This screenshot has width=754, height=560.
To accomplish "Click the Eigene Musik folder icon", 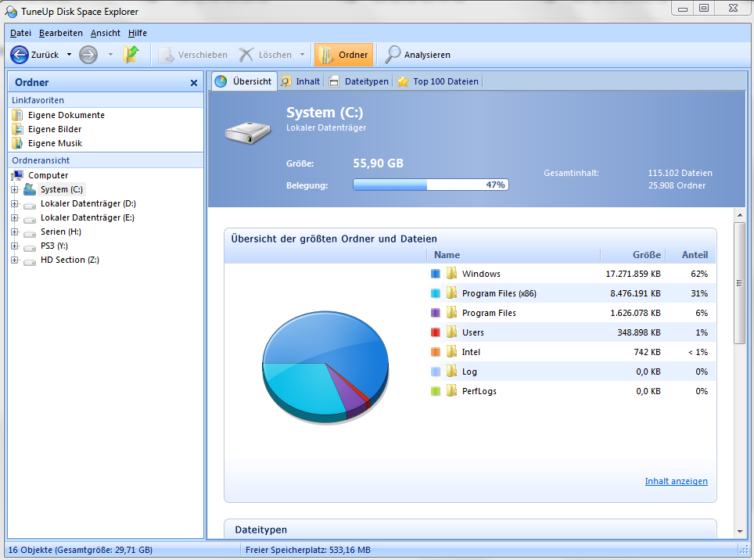I will point(17,143).
